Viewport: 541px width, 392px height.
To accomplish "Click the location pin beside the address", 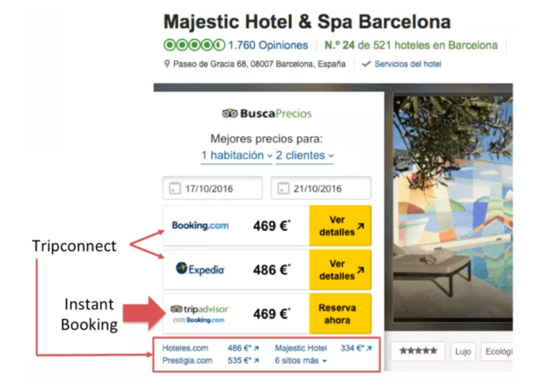I will pyautogui.click(x=167, y=65).
